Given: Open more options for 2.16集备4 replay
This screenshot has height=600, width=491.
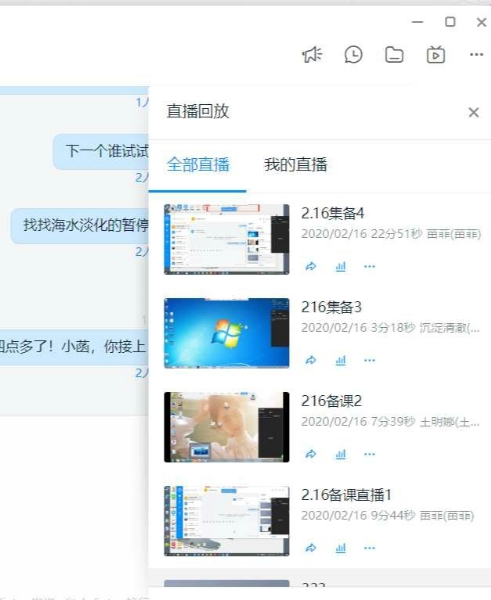Looking at the screenshot, I should click(369, 266).
